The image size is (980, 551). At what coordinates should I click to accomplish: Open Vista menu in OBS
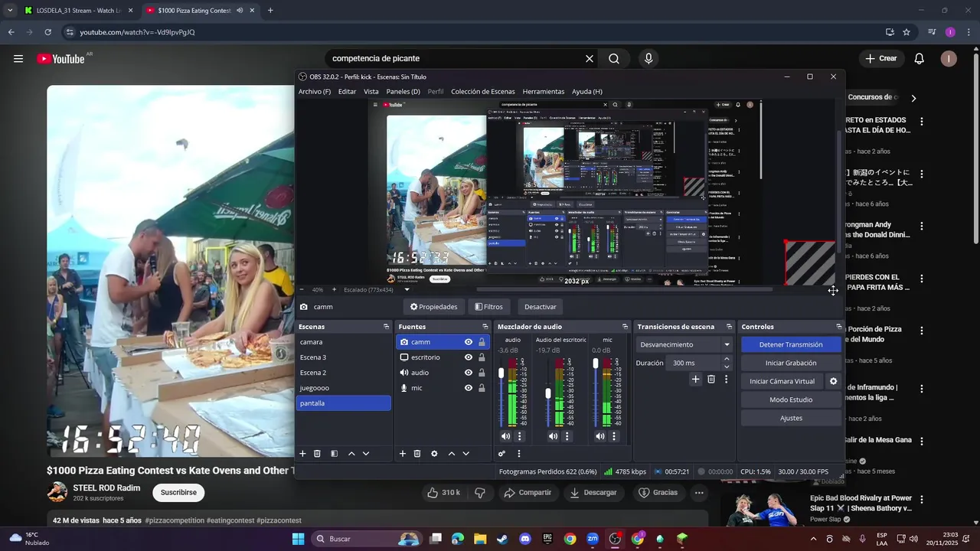pos(371,91)
